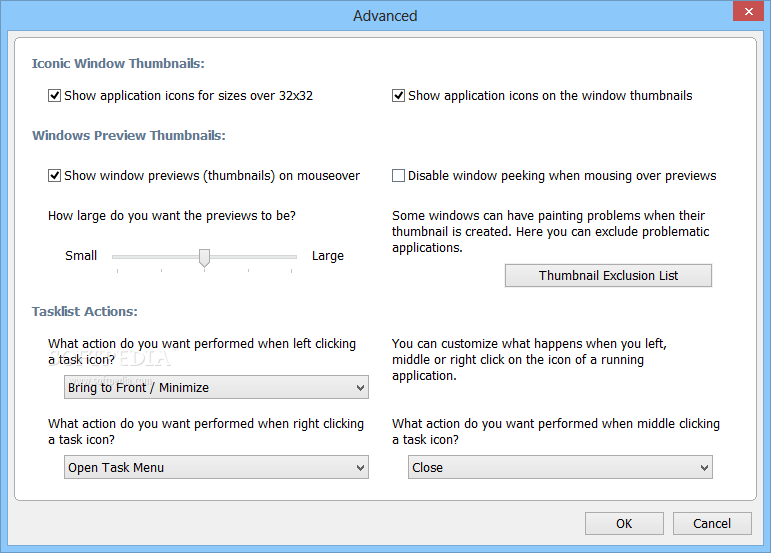Click the Small label beside slider
Screen dimensions: 771x553
pos(81,256)
